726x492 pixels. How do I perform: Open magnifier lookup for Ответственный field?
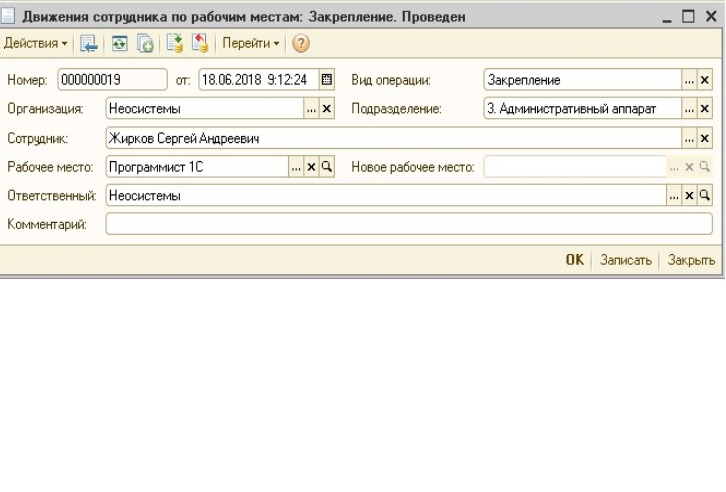(704, 196)
